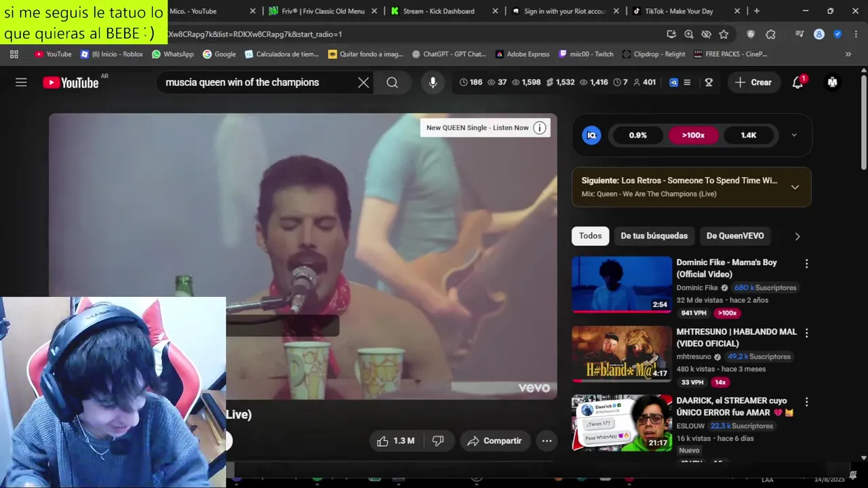
Task: Open the WhatsApp bookmark
Action: tap(172, 54)
